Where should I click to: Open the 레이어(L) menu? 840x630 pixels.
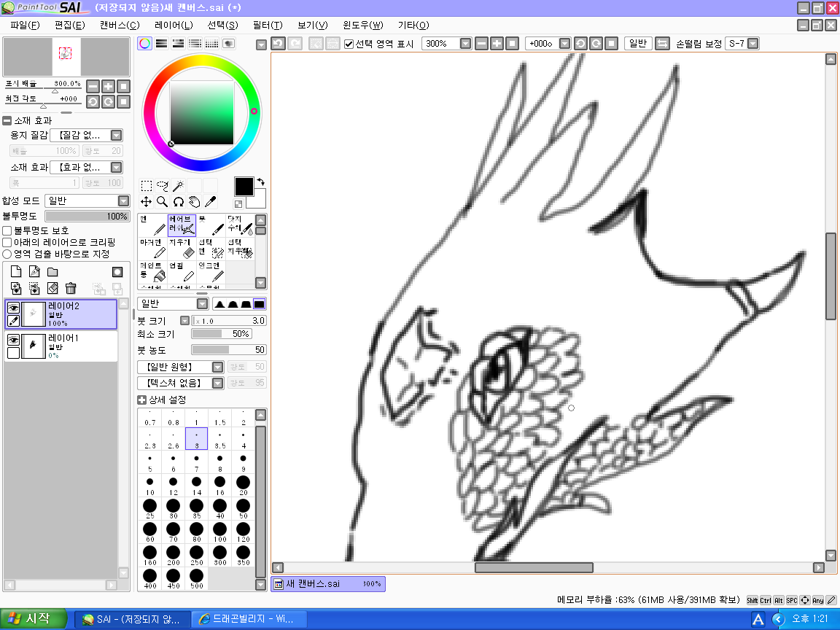[174, 26]
